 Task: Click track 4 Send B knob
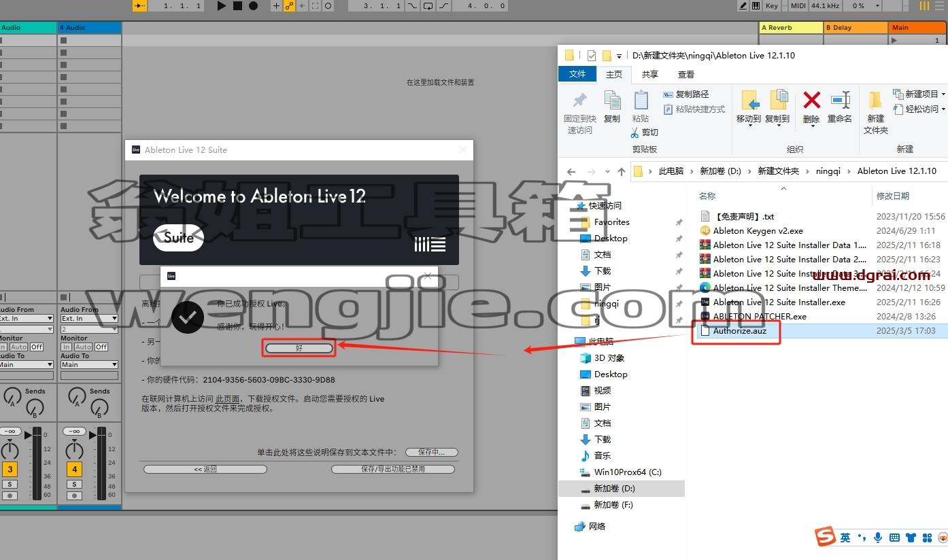tap(99, 406)
